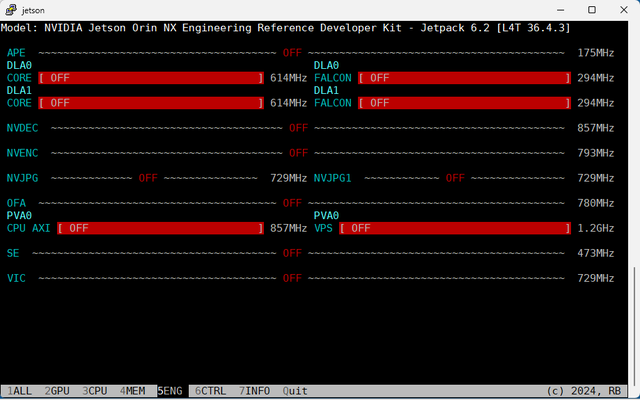Open the 2GPU tab
640x400 pixels.
tap(57, 391)
